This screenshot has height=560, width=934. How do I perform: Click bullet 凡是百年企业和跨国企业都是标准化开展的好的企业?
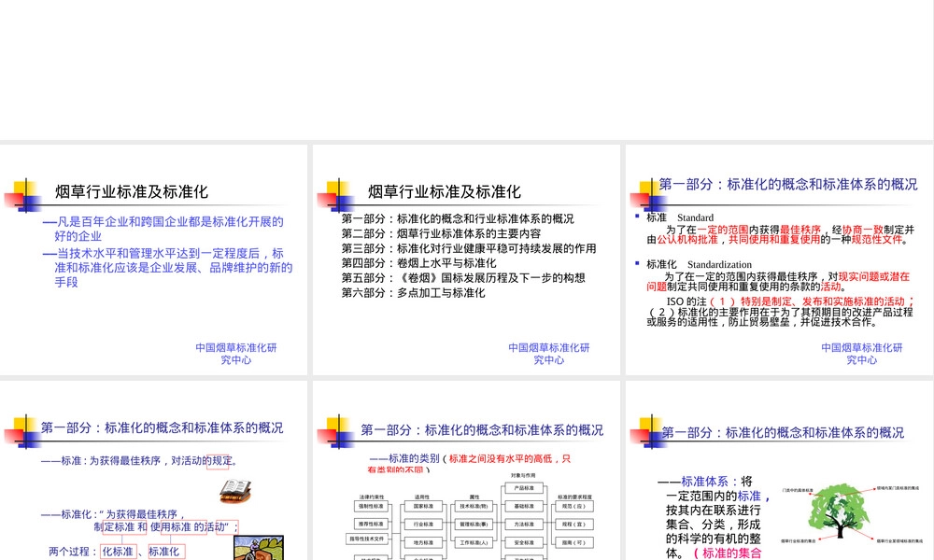(163, 229)
